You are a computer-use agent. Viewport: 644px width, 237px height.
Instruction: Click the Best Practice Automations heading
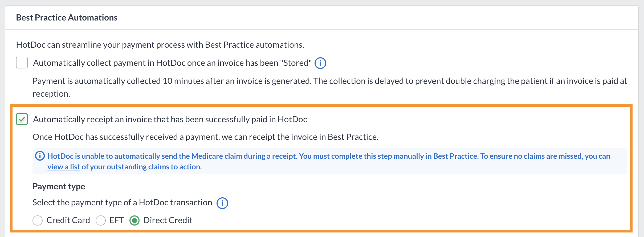66,17
